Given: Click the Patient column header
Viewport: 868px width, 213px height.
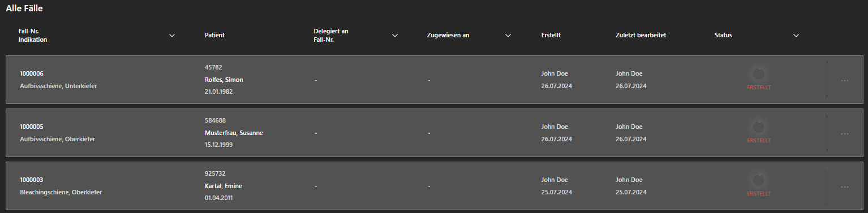Looking at the screenshot, I should point(214,35).
